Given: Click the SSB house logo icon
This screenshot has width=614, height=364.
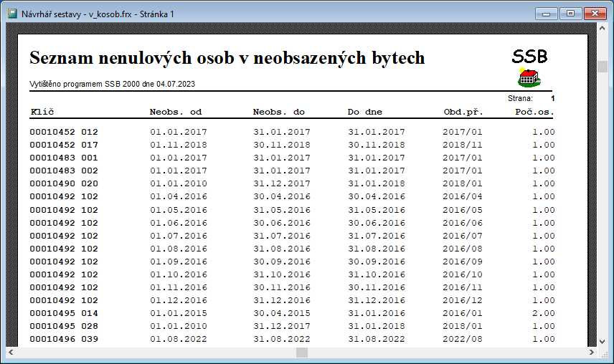Looking at the screenshot, I should click(529, 77).
